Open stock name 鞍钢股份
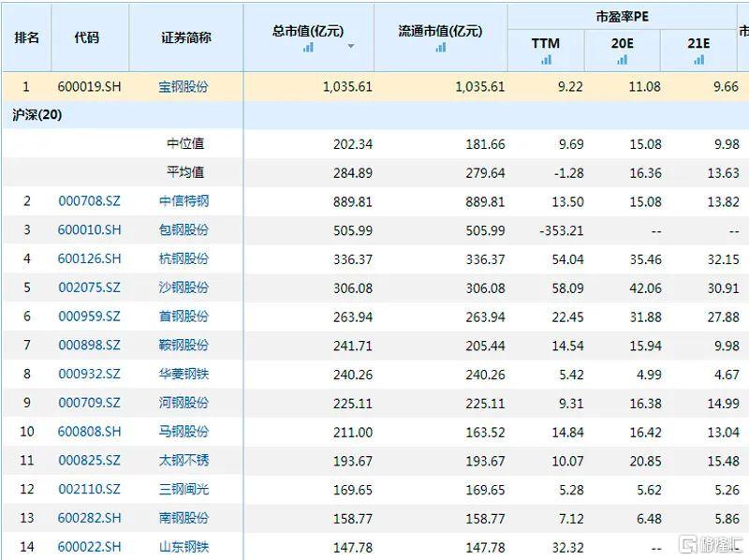Screen dimensions: 749x560 click(184, 345)
